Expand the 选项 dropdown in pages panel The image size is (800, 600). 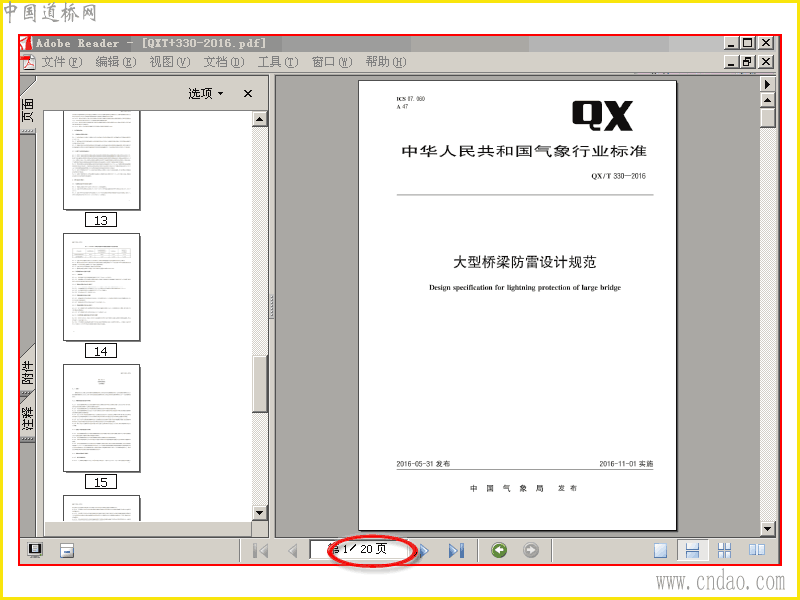pyautogui.click(x=206, y=93)
